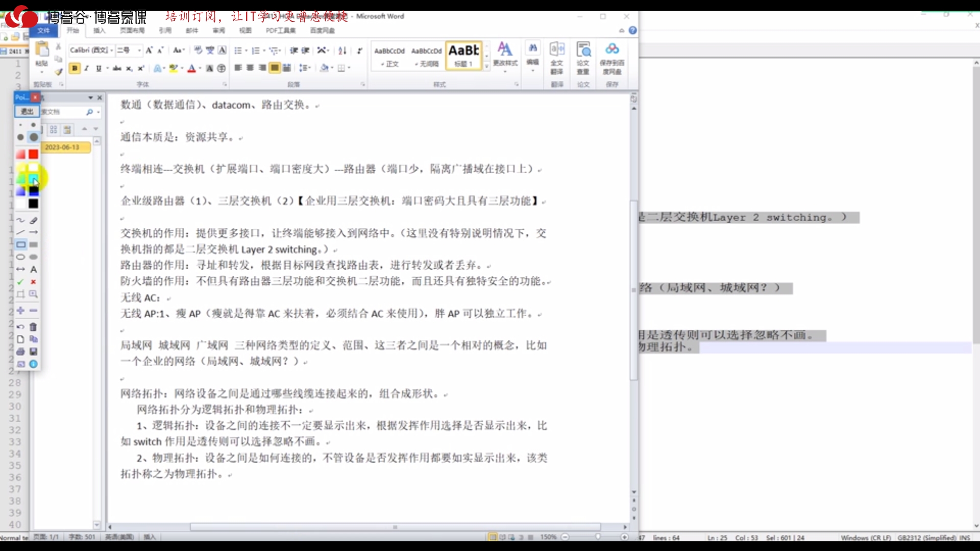
Task: Select the filled ellipse tool in annotation palette
Action: pyautogui.click(x=33, y=257)
